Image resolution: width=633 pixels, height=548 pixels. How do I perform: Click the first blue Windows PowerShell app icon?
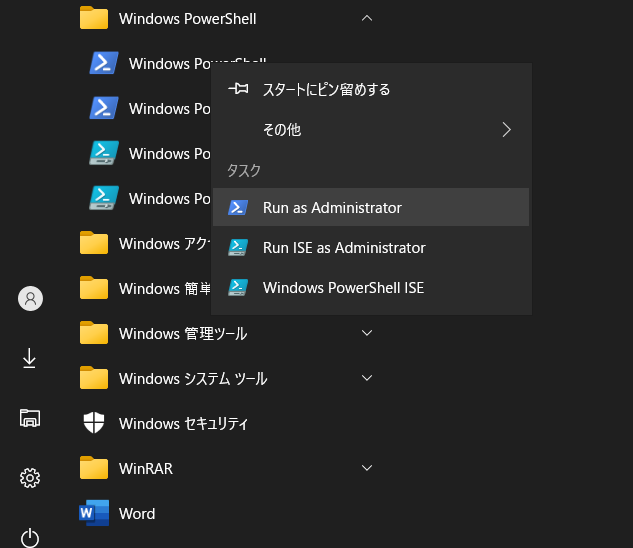pyautogui.click(x=104, y=63)
